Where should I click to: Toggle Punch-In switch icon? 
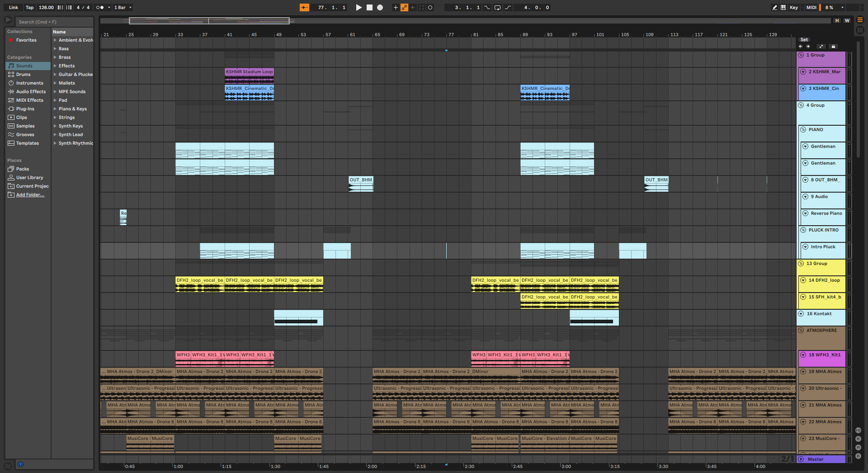pos(487,7)
